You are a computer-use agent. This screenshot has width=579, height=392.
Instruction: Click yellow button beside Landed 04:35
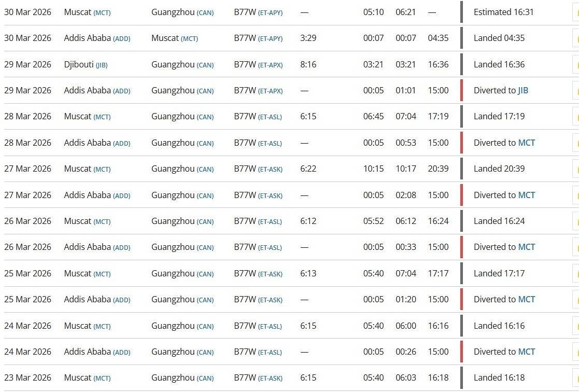[576, 38]
